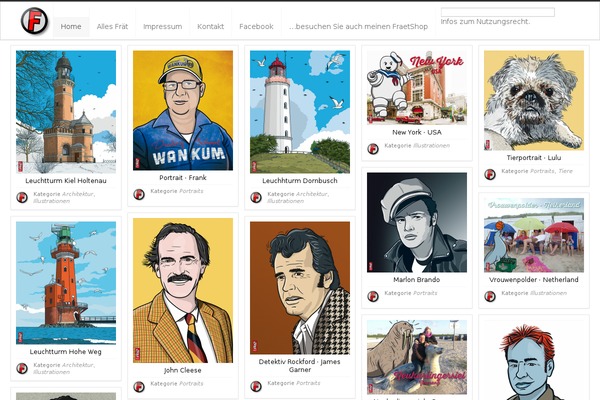Open the Dornbusch lighthouse illustration
Image resolution: width=600 pixels, height=400 pixels.
coord(300,112)
